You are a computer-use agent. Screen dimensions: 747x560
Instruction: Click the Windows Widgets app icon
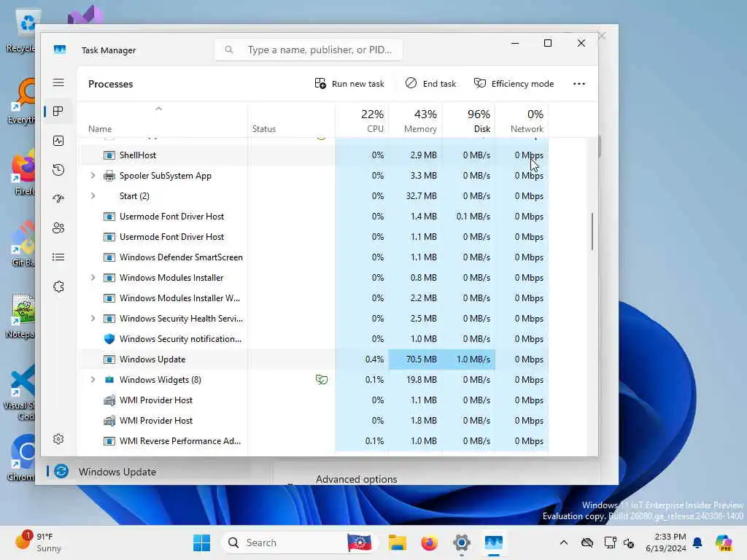click(109, 379)
